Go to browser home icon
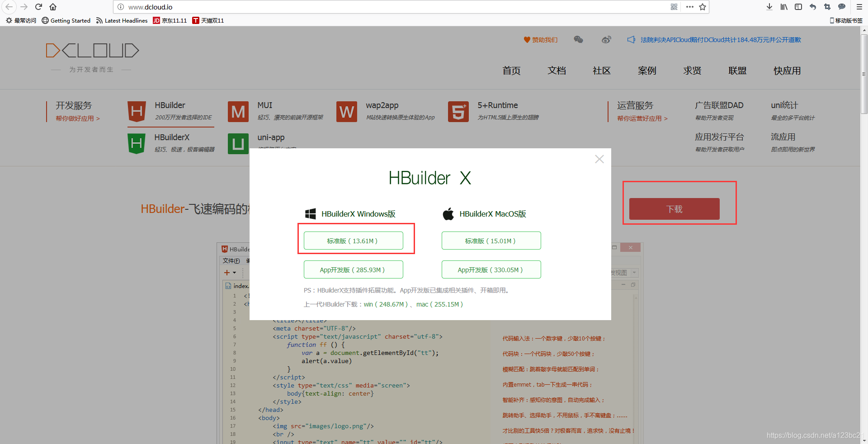Viewport: 868px width, 444px height. [53, 7]
